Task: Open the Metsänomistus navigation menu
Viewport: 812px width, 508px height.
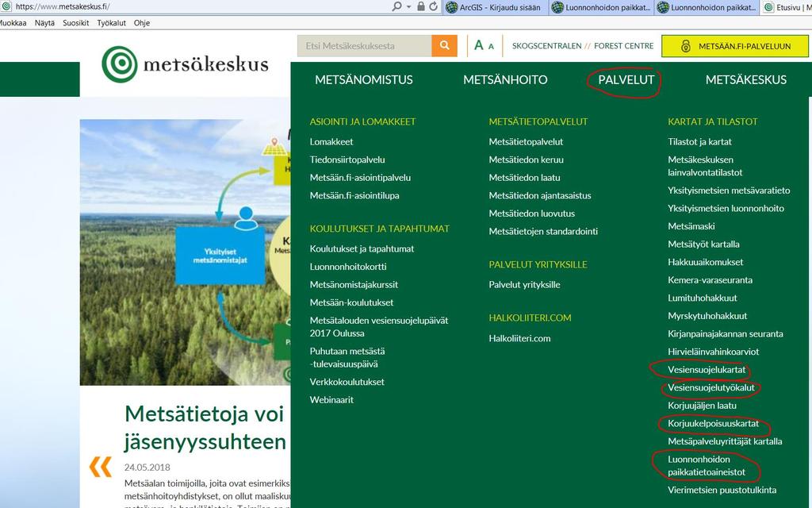Action: click(x=363, y=80)
